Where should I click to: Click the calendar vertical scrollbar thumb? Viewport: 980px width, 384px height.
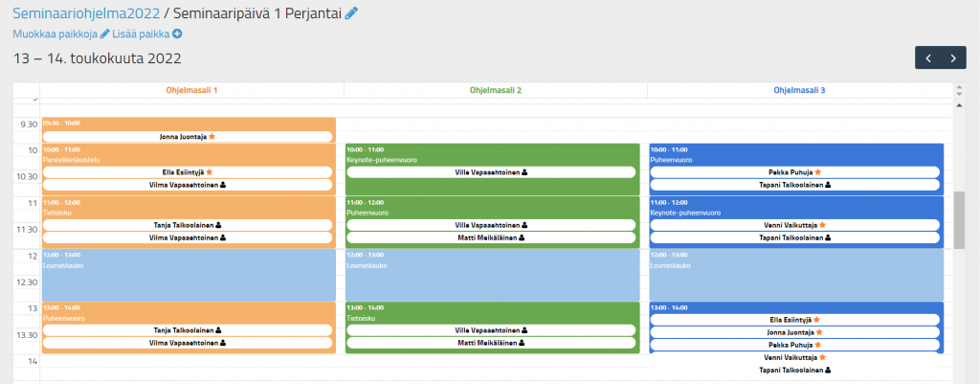[x=959, y=218]
